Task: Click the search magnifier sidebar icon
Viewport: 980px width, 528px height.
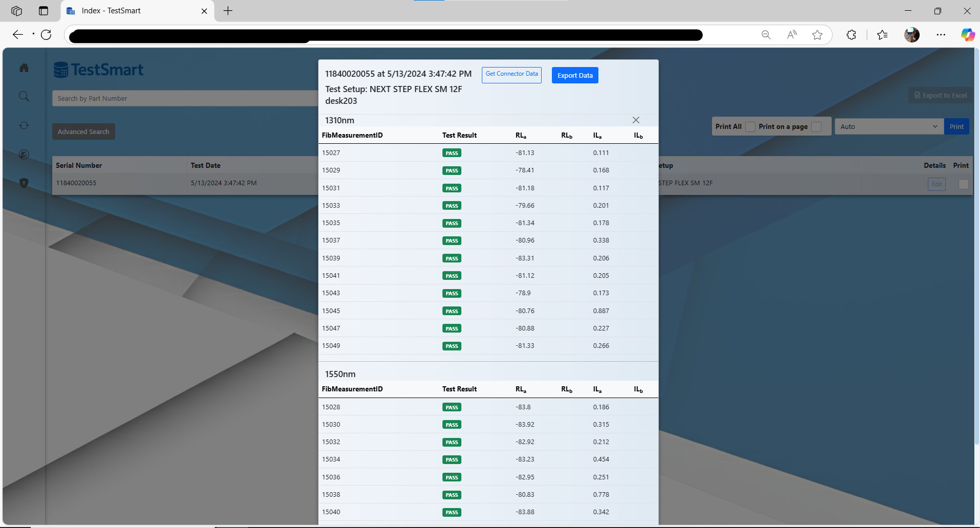Action: point(24,96)
